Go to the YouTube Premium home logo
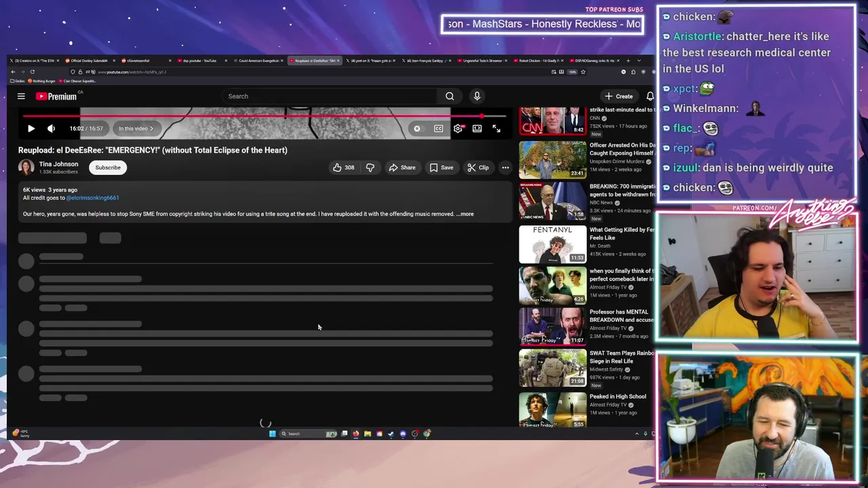The image size is (868, 488). [56, 96]
